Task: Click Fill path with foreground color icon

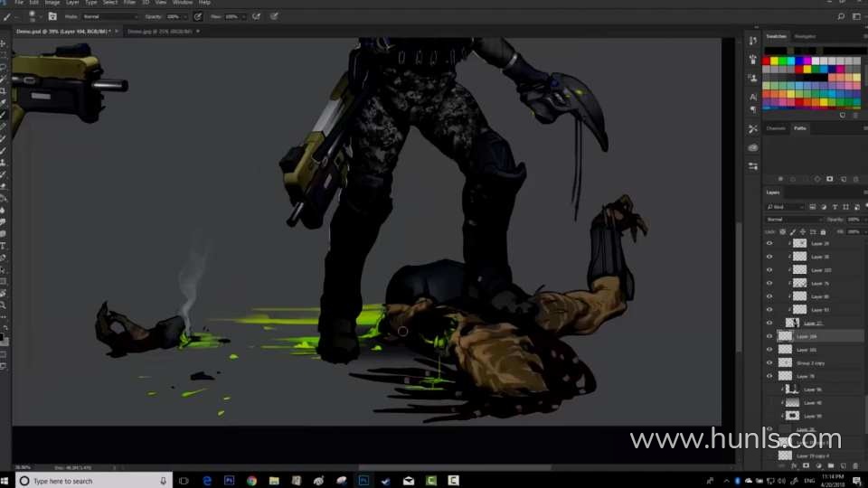Action: (780, 179)
